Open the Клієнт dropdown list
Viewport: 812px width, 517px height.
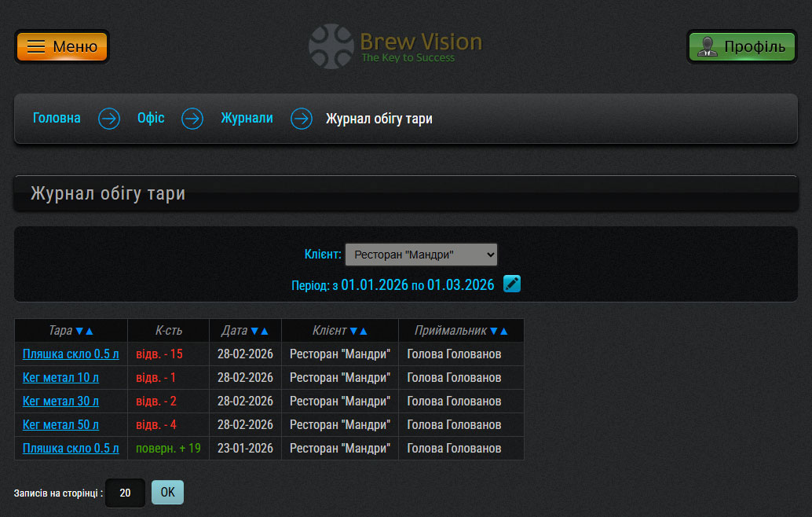click(421, 255)
